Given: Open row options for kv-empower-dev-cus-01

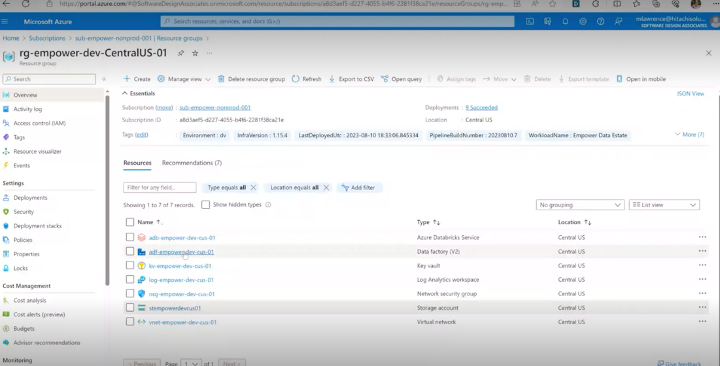Looking at the screenshot, I should [702, 265].
